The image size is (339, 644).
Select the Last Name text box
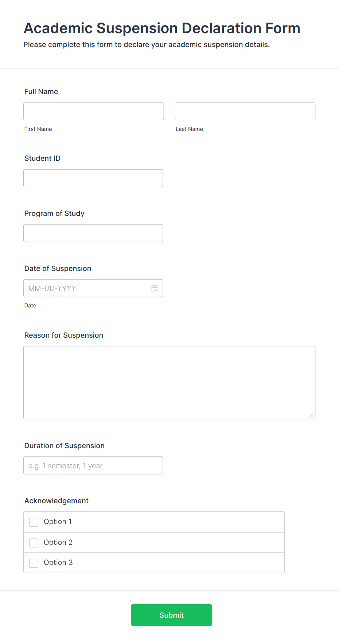245,111
